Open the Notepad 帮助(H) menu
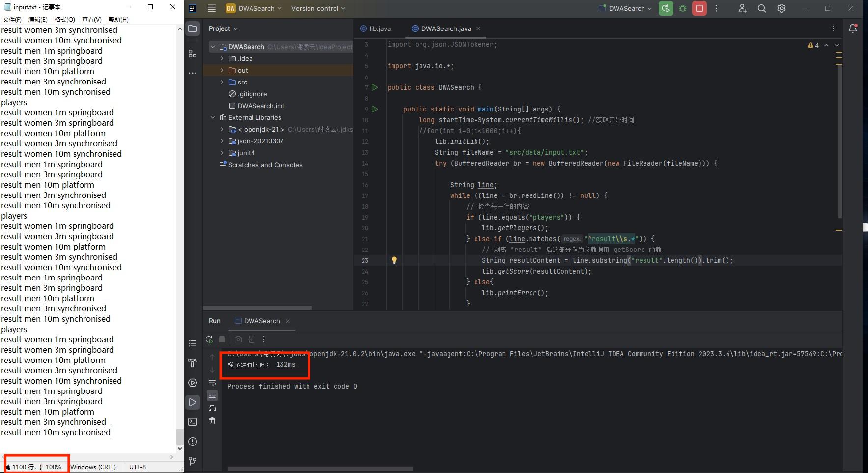868x473 pixels. pyautogui.click(x=118, y=19)
